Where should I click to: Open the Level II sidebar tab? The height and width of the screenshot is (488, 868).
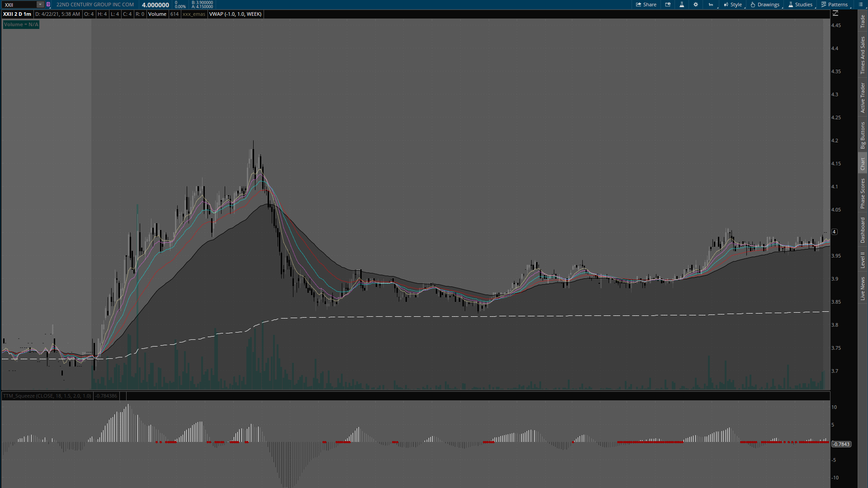[x=863, y=260]
